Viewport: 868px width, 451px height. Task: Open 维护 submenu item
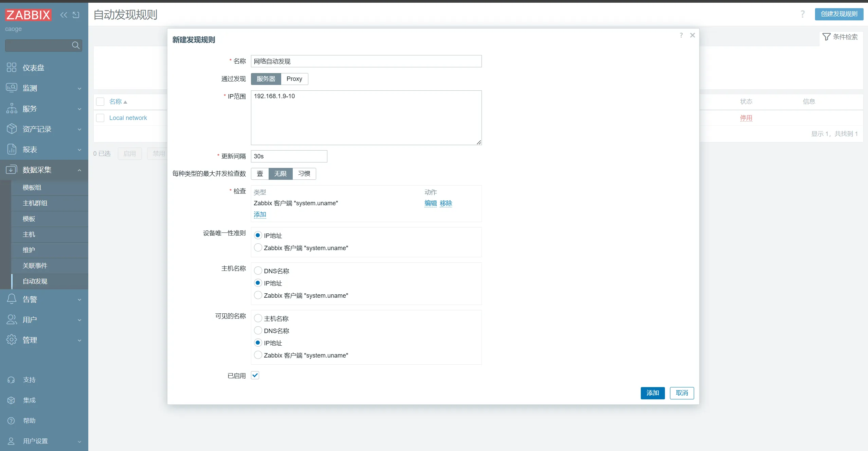pyautogui.click(x=50, y=250)
